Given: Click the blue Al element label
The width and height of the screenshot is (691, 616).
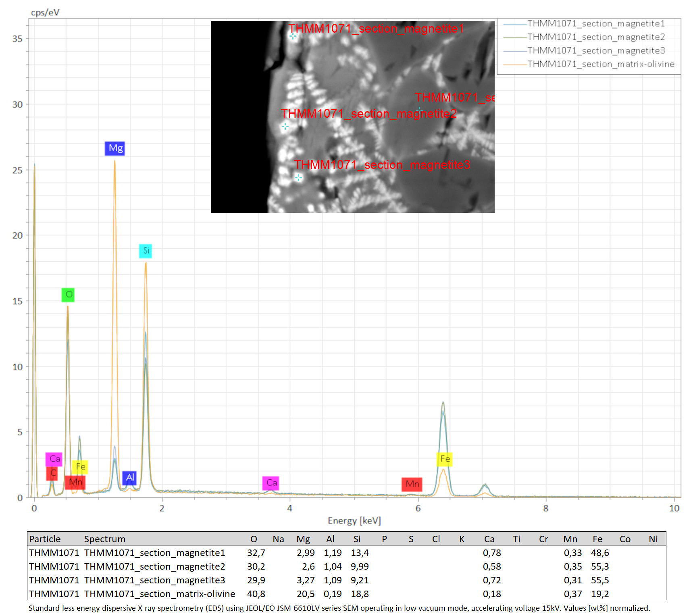Looking at the screenshot, I should coord(129,478).
